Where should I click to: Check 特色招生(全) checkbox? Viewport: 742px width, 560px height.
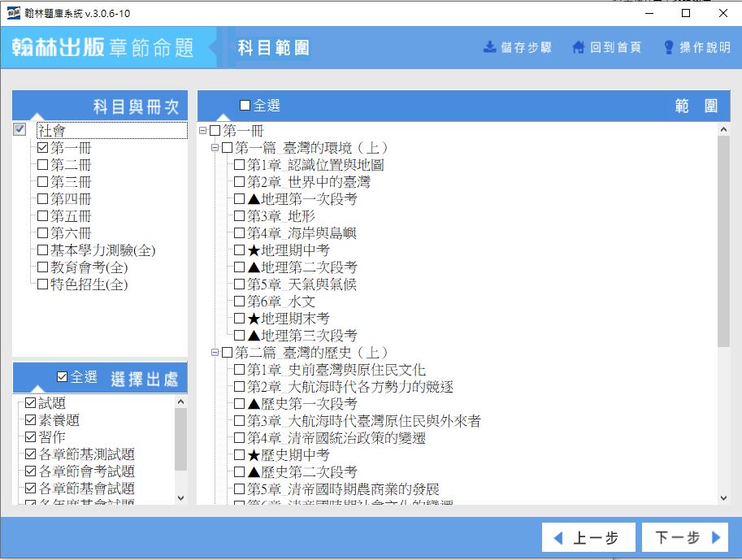pyautogui.click(x=42, y=284)
